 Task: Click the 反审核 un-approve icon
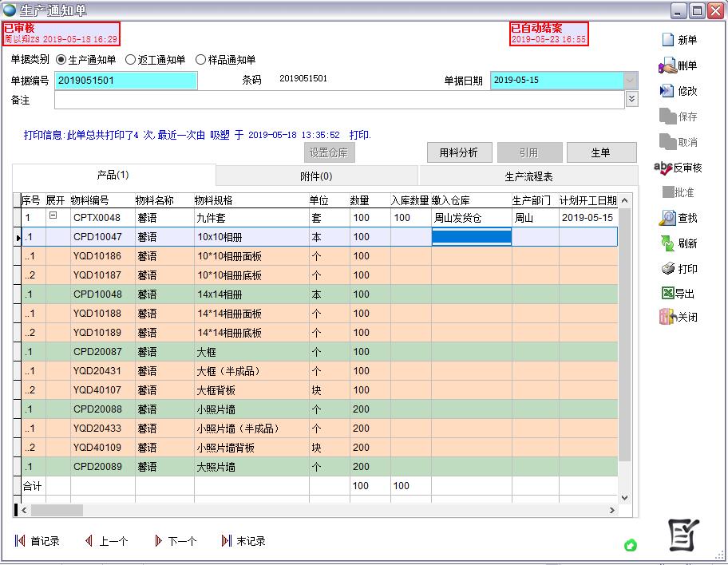coord(663,168)
